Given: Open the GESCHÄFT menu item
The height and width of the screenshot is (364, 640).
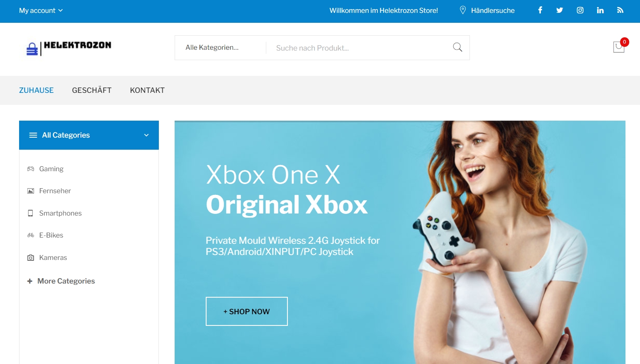Looking at the screenshot, I should coord(92,90).
